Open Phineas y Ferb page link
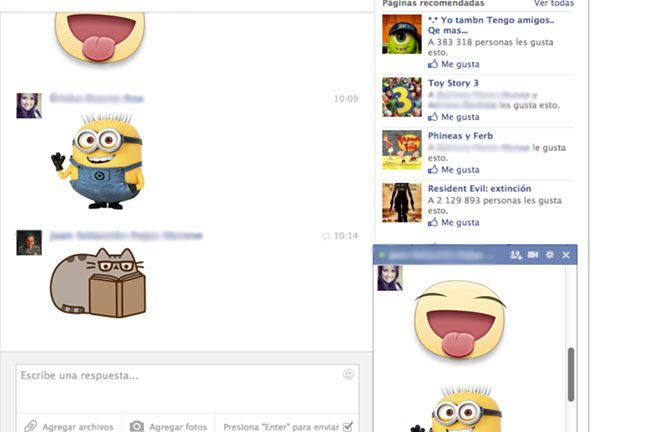The height and width of the screenshot is (432, 660). click(460, 136)
